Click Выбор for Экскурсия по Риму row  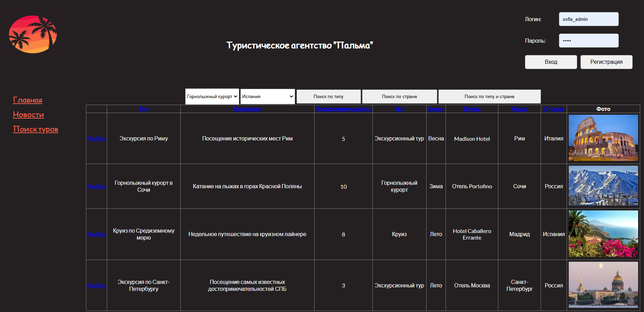point(96,139)
